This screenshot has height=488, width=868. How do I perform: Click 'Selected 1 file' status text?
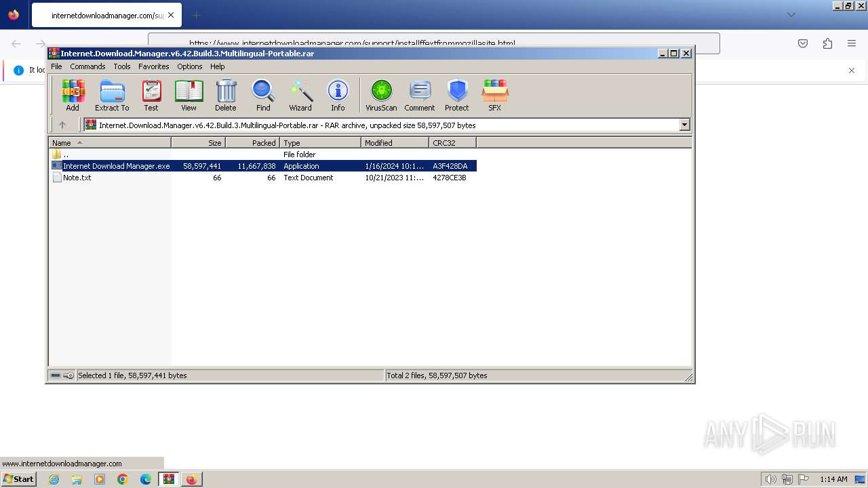point(132,375)
